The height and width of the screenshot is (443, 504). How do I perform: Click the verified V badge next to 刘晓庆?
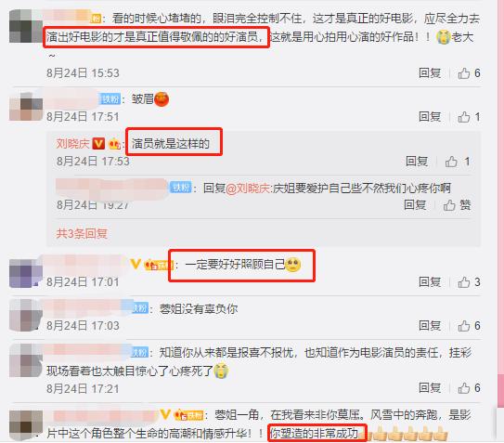(98, 143)
